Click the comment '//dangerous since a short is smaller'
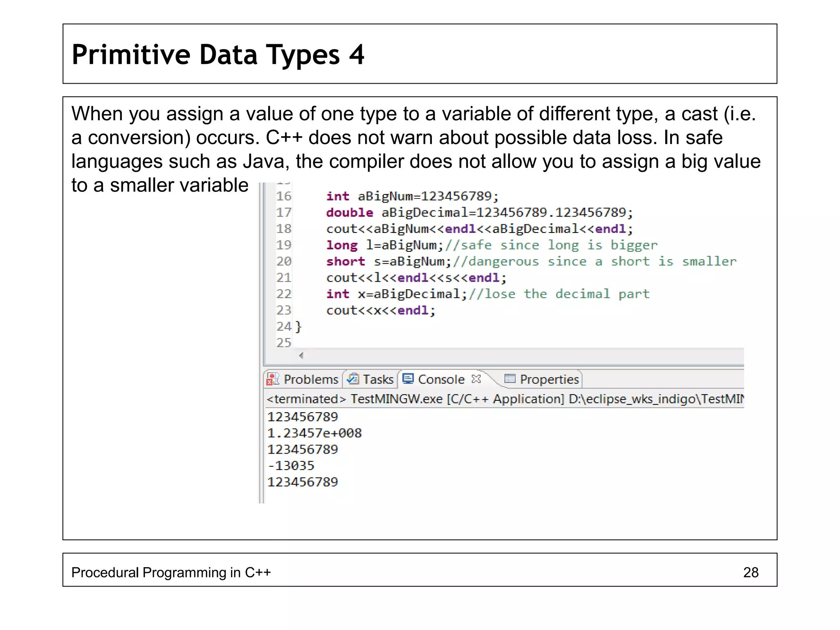 point(595,261)
